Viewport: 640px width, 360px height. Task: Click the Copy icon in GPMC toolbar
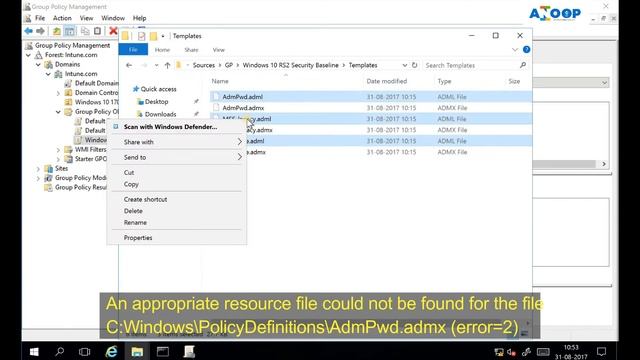[85, 31]
